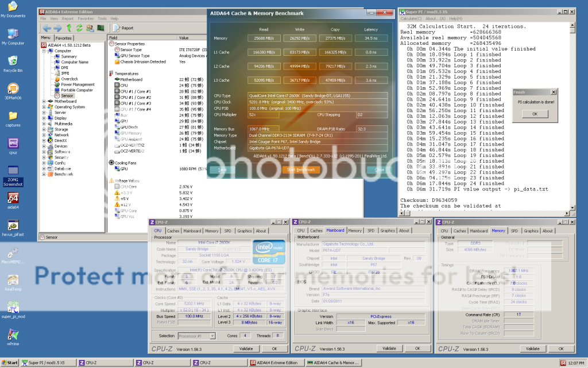The height and width of the screenshot is (368, 588).
Task: Open Graphics tab in Mainboard CPU-Z window
Action: tap(388, 231)
